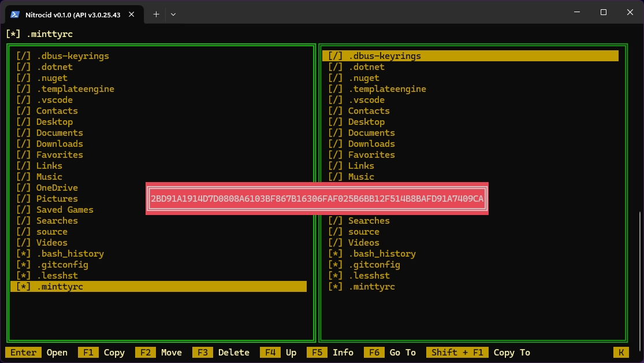The height and width of the screenshot is (363, 644).
Task: Select the OneDrive folder in left pane
Action: 57,188
